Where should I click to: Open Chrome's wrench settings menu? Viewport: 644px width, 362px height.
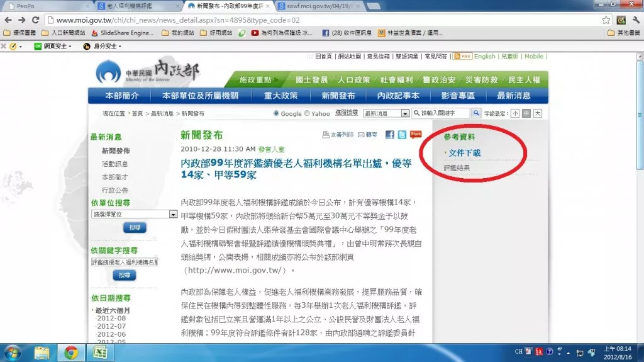coord(635,20)
